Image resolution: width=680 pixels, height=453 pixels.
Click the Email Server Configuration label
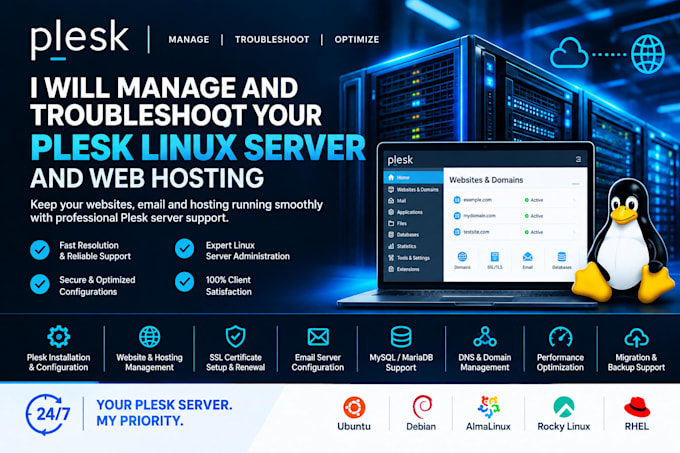[318, 362]
